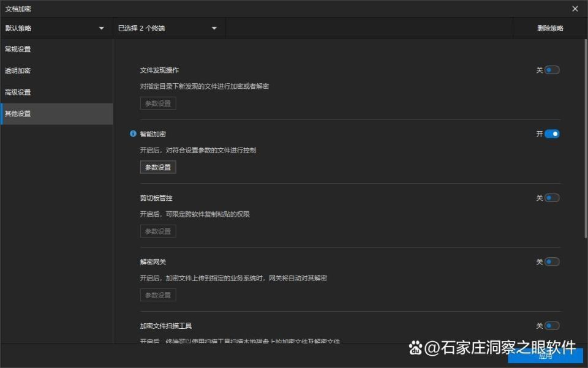Image resolution: width=588 pixels, height=368 pixels.
Task: Click description 开启后，可限定跨软件复制粘贴的权限
Action: click(195, 214)
